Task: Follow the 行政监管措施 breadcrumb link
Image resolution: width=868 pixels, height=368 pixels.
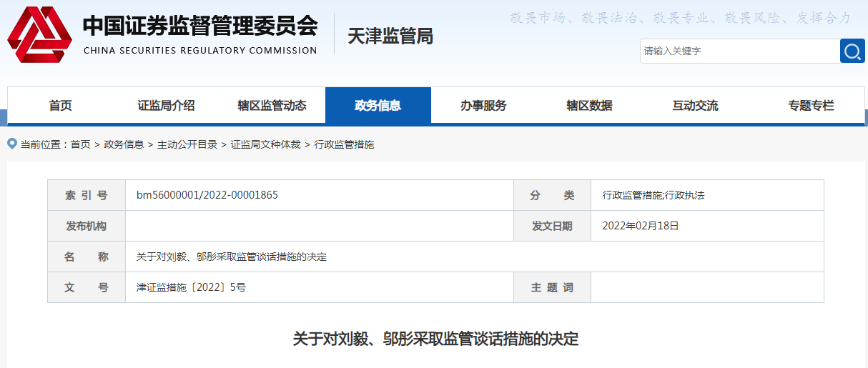Action: click(344, 144)
